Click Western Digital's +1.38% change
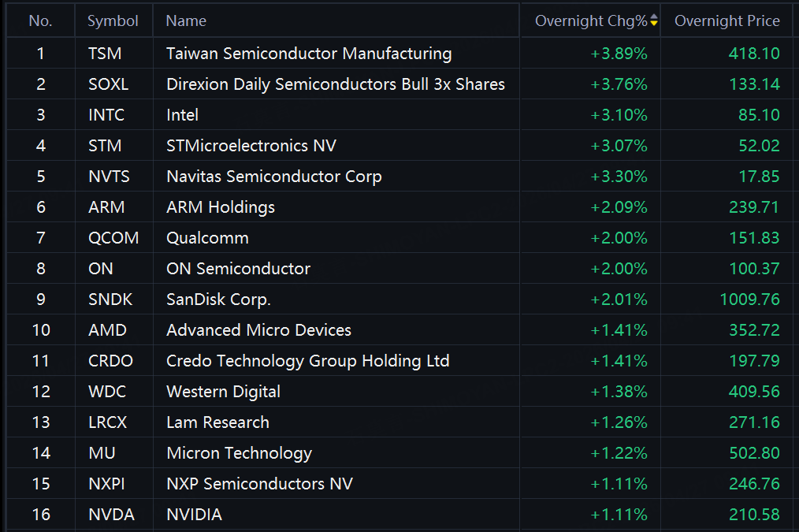799x532 pixels. (619, 392)
